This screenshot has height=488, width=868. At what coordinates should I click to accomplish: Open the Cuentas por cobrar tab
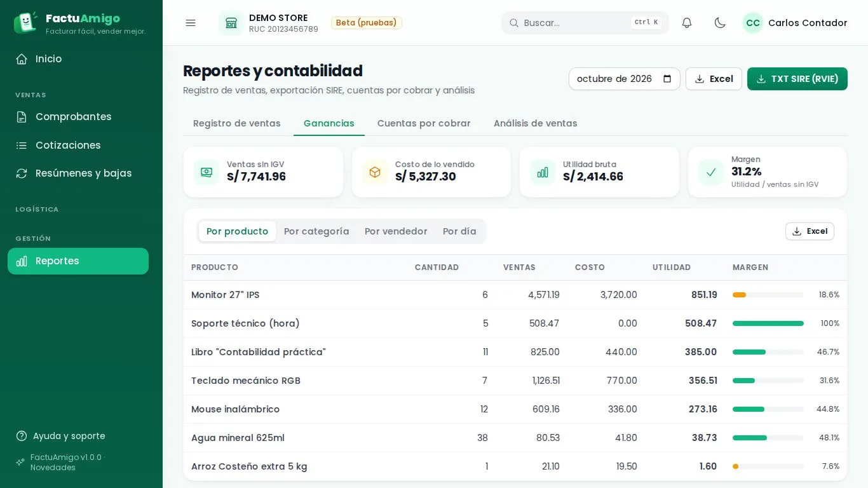tap(424, 123)
